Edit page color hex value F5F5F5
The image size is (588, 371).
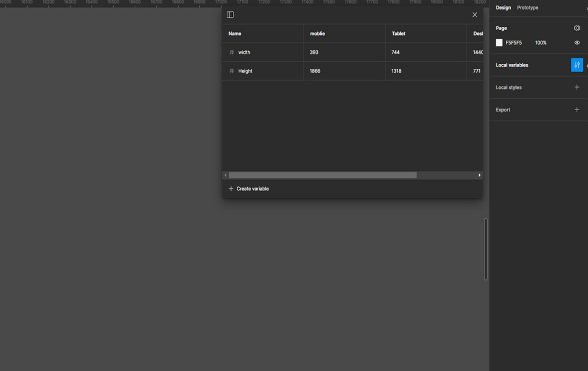[513, 43]
